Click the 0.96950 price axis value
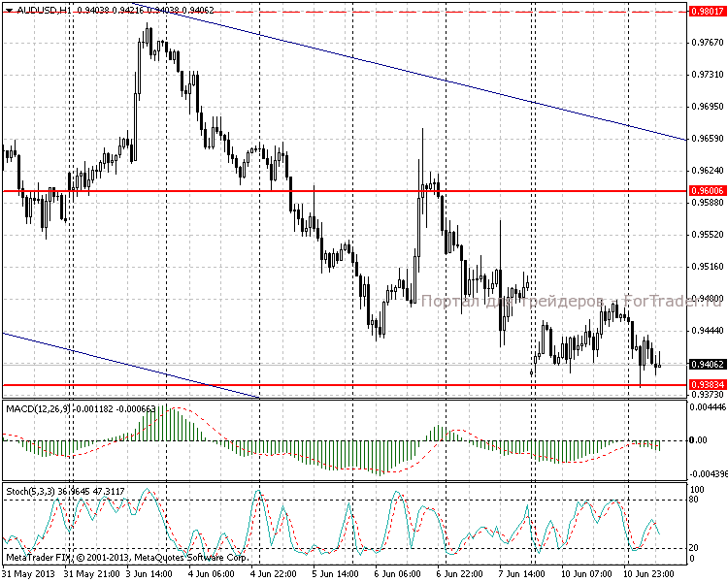This screenshot has height=582, width=728. pos(708,107)
